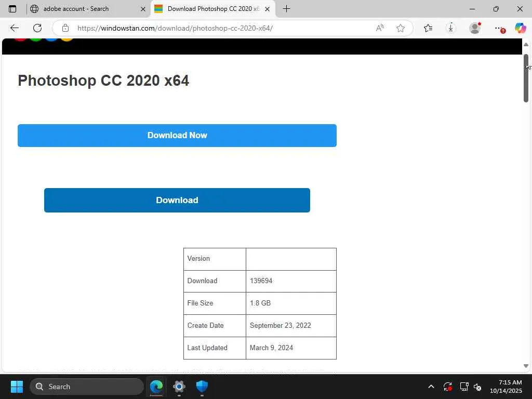532x399 pixels.
Task: Open a new tab with the plus icon
Action: 286,9
